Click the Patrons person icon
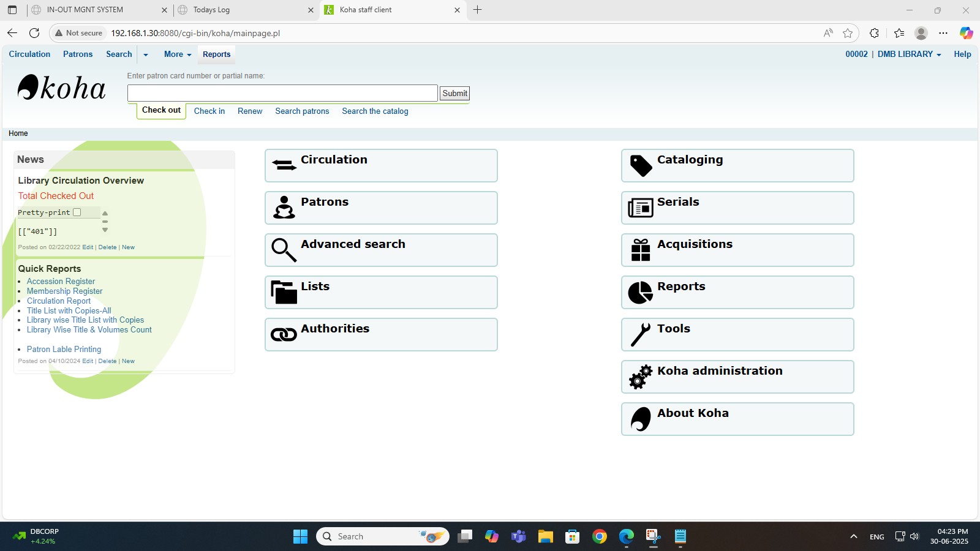Image resolution: width=980 pixels, height=551 pixels. tap(284, 208)
